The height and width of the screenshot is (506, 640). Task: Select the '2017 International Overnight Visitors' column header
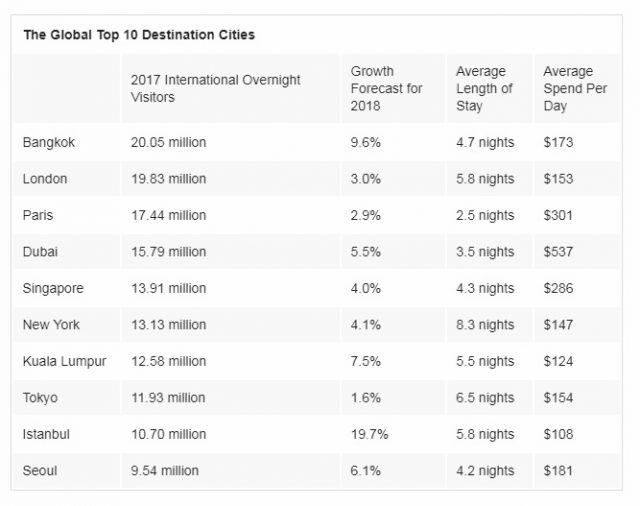point(215,88)
